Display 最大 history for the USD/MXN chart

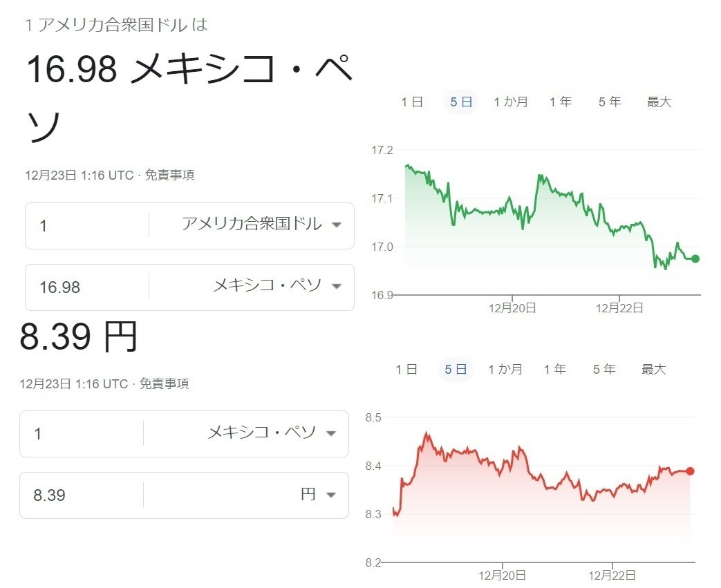click(x=659, y=101)
